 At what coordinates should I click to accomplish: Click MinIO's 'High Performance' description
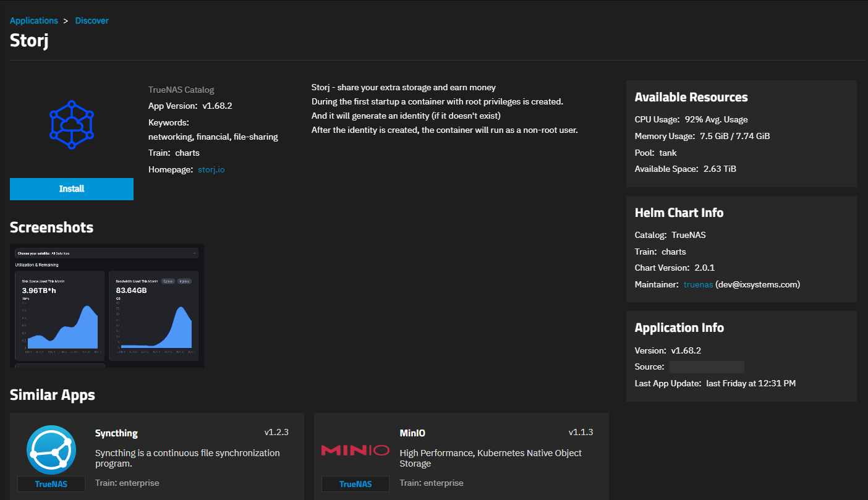(x=491, y=458)
